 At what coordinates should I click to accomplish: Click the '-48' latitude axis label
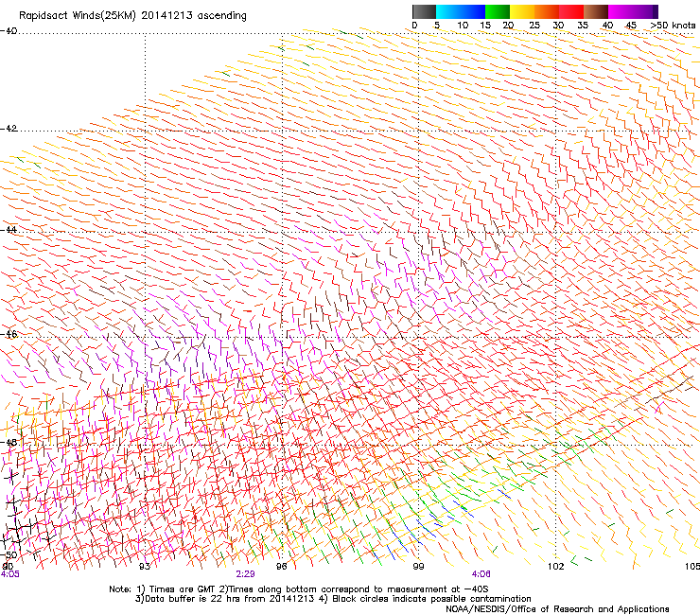9,442
